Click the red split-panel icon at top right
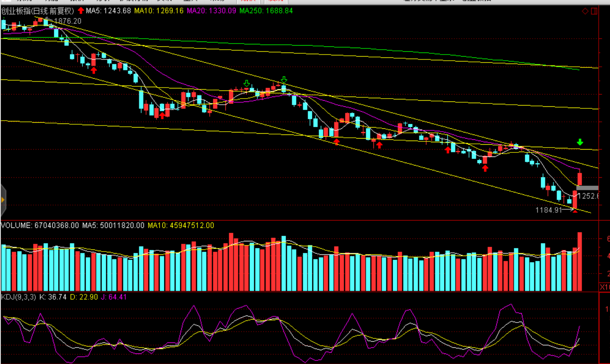 pos(594,11)
